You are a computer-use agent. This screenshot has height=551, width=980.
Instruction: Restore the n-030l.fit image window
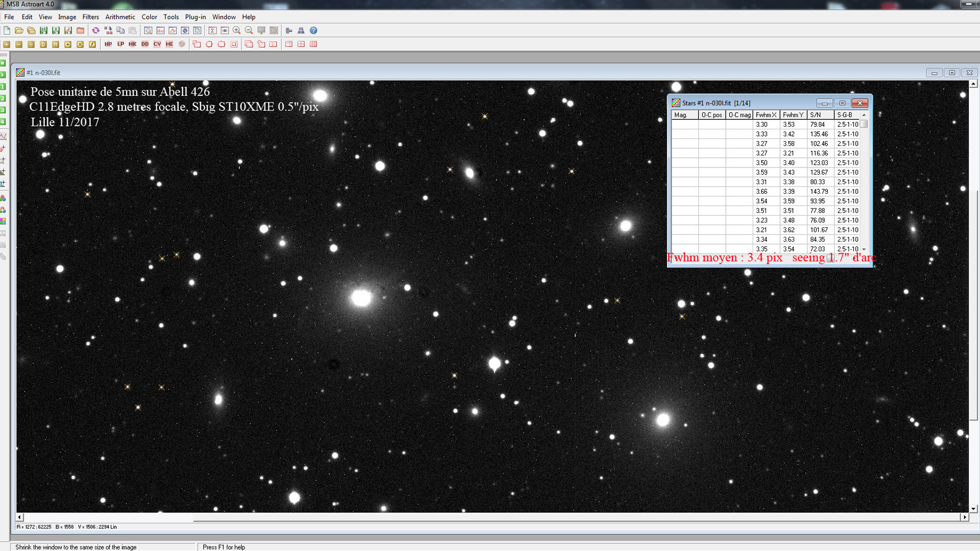pos(952,73)
